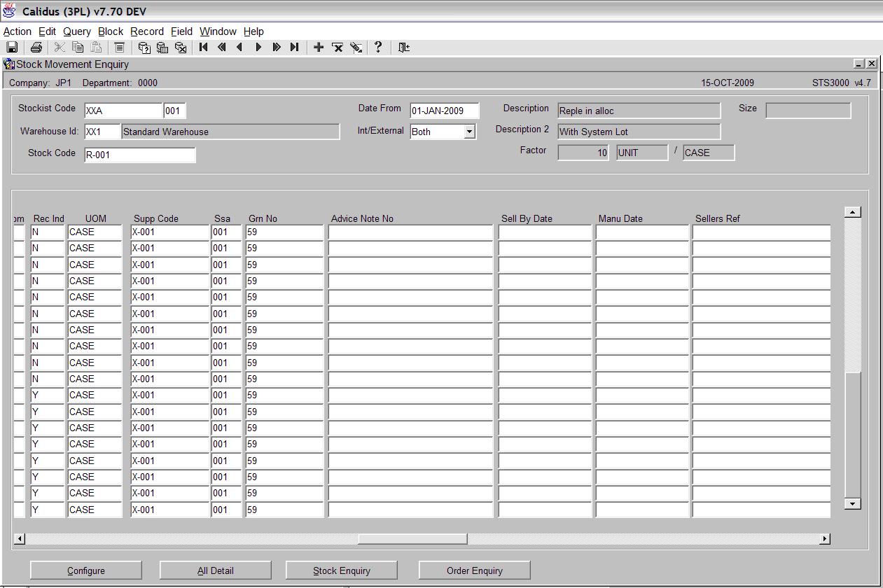Click the Supp Code column header
This screenshot has height=588, width=883.
click(x=156, y=218)
